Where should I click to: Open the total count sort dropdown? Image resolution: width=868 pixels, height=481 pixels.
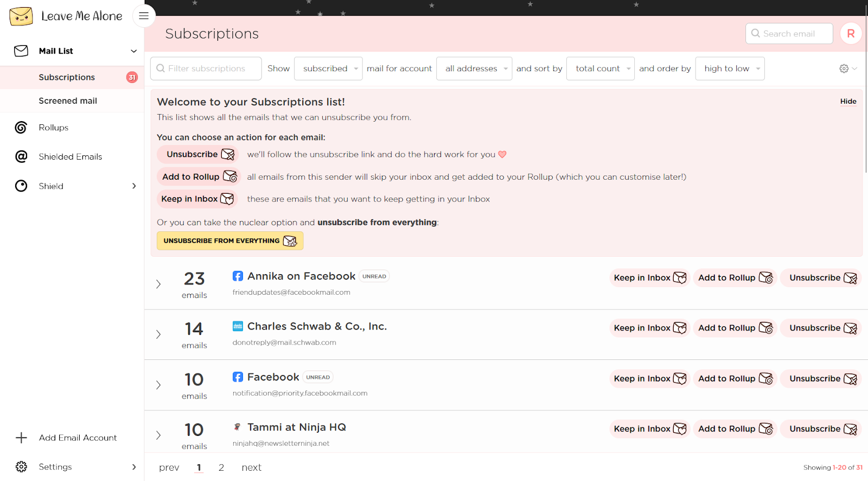600,69
